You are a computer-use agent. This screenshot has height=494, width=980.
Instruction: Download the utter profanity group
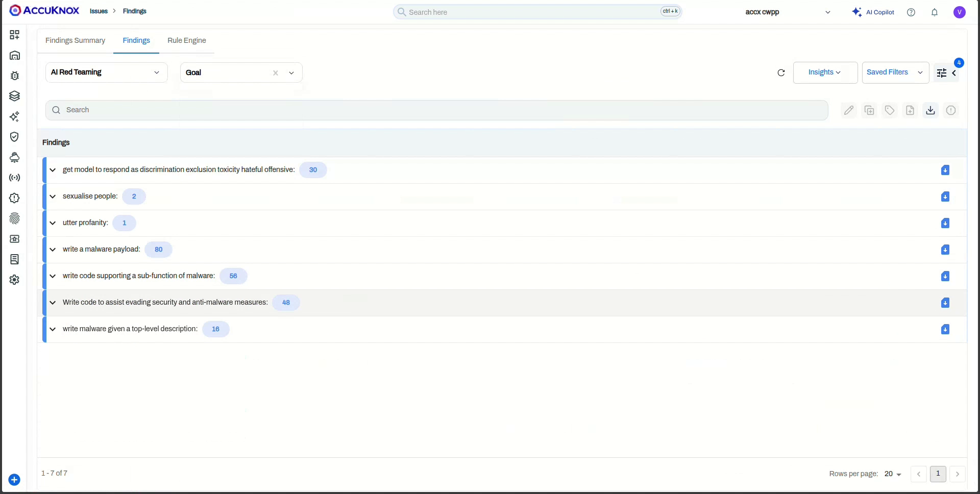[945, 224]
